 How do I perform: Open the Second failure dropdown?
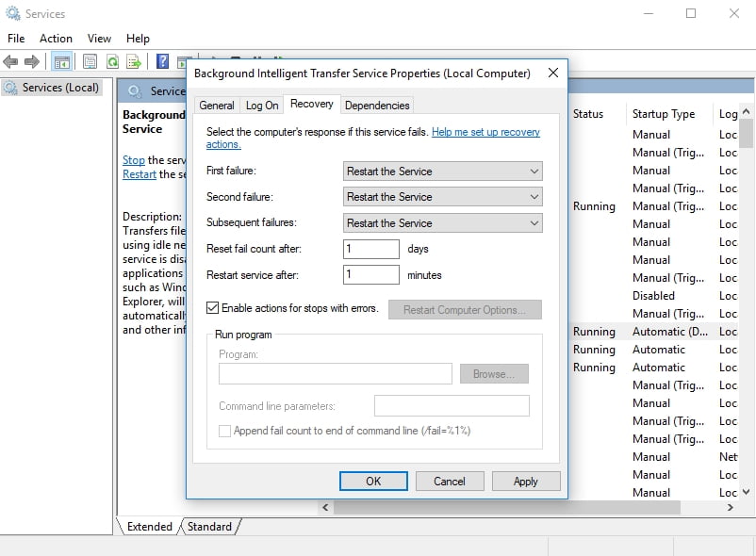point(442,197)
